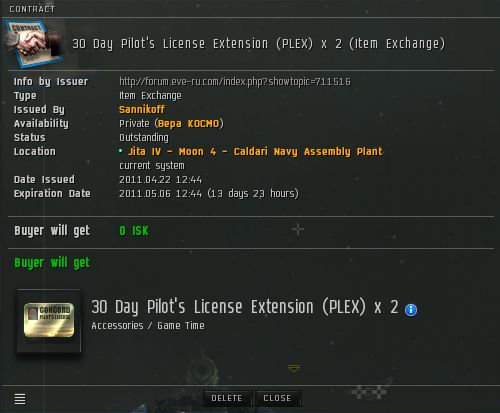Image resolution: width=500 pixels, height=413 pixels.
Task: Open issuer Sannikoff's profile link
Action: (142, 109)
